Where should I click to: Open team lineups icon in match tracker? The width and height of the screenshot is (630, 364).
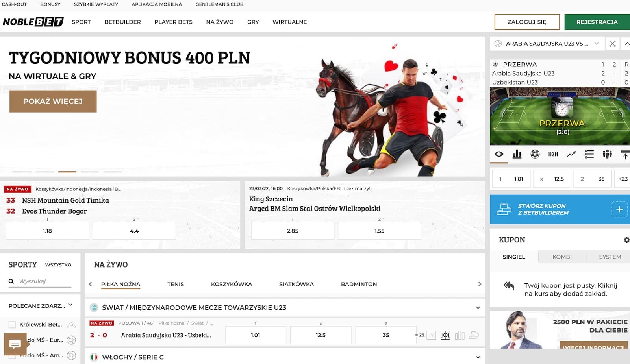point(607,154)
